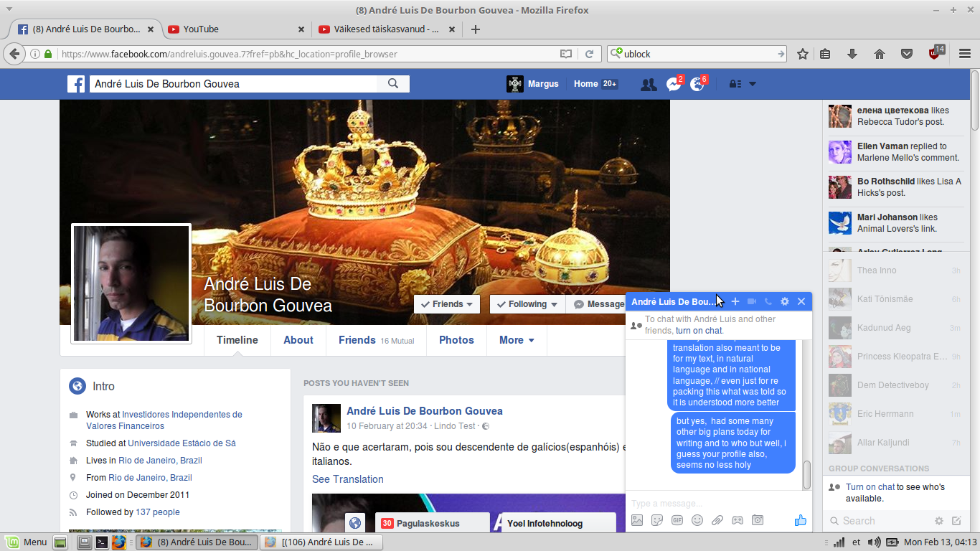Open the About profile tab
The image size is (980, 551).
(298, 340)
